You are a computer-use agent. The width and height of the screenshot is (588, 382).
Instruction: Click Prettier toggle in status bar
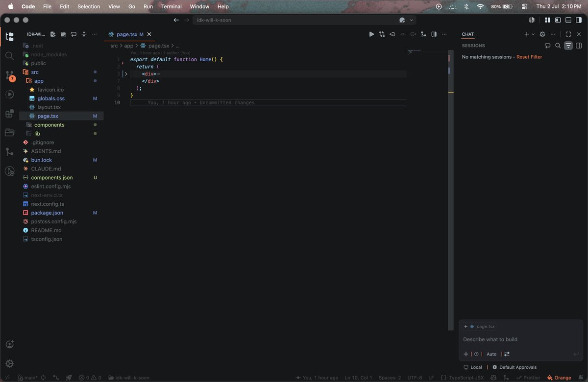pos(528,378)
